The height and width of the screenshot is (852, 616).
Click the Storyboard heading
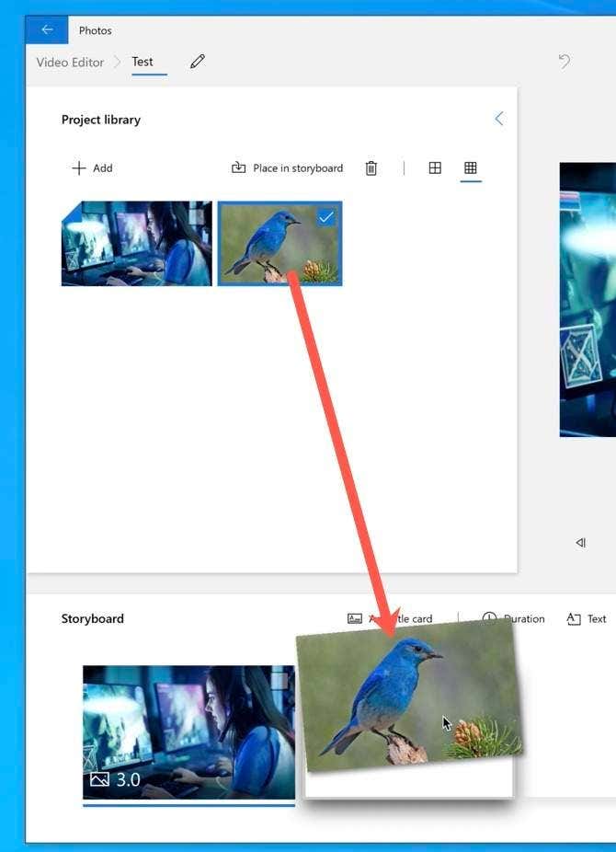[x=93, y=618]
